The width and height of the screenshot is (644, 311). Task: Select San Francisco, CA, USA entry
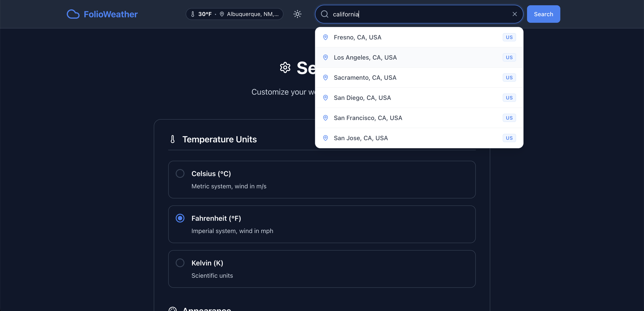[368, 118]
